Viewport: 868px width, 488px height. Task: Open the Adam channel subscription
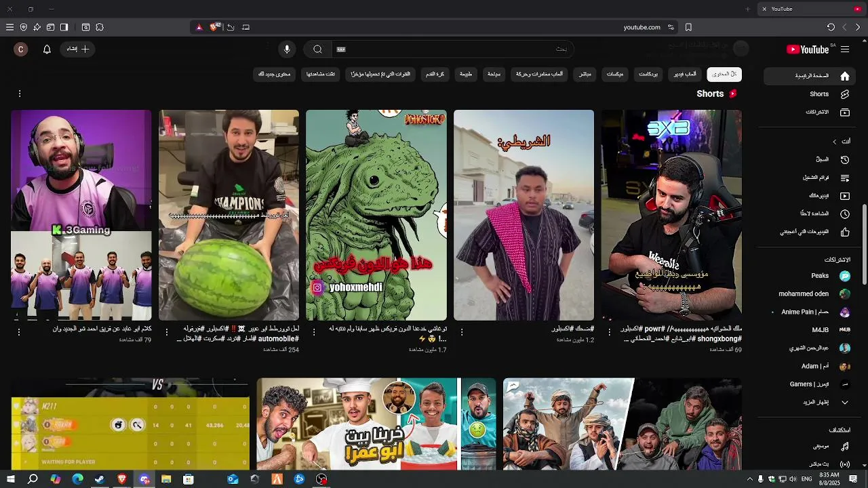pyautogui.click(x=808, y=366)
